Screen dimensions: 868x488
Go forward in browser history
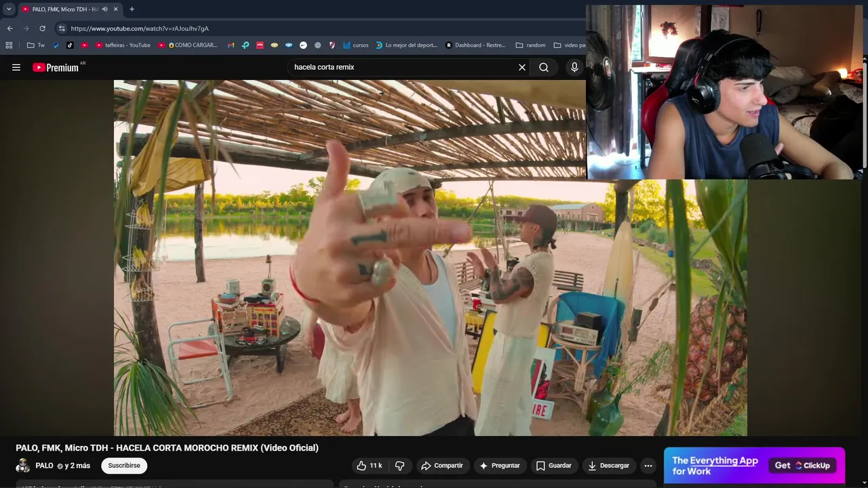(x=26, y=28)
